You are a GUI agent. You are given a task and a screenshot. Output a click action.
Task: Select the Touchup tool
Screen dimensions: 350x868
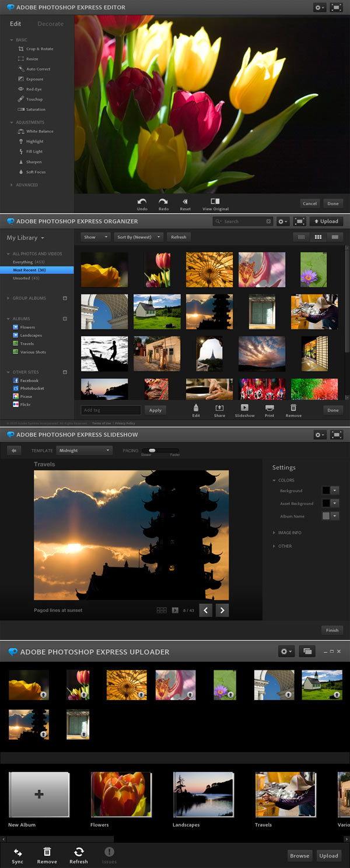[34, 99]
